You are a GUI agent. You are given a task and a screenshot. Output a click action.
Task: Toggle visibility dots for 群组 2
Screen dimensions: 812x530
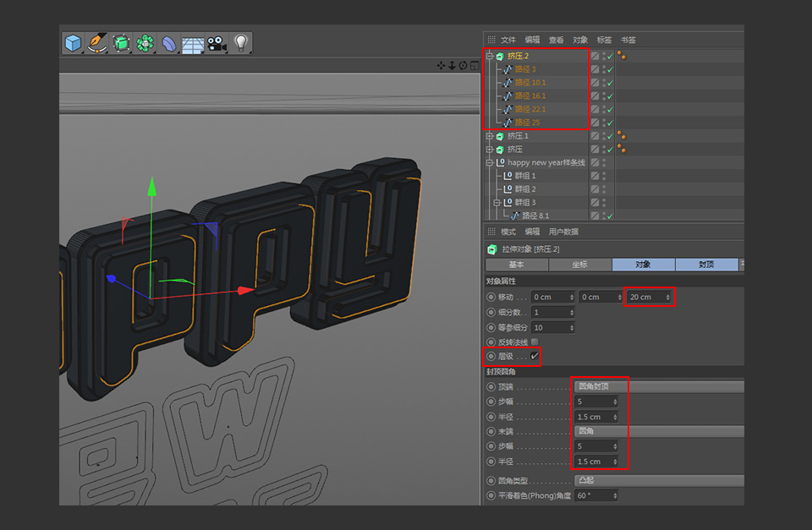pyautogui.click(x=604, y=189)
